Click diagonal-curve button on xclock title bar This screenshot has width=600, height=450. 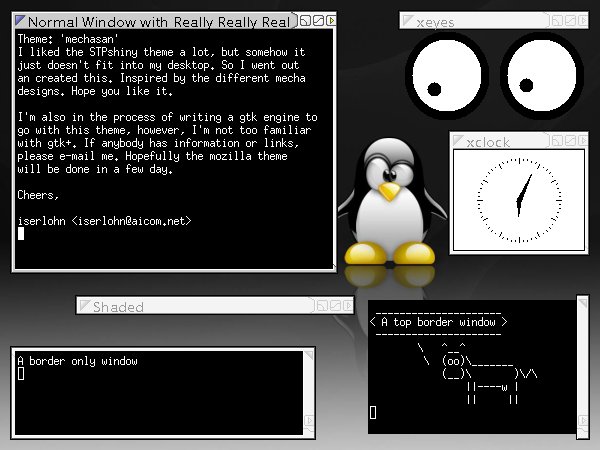pyautogui.click(x=570, y=140)
